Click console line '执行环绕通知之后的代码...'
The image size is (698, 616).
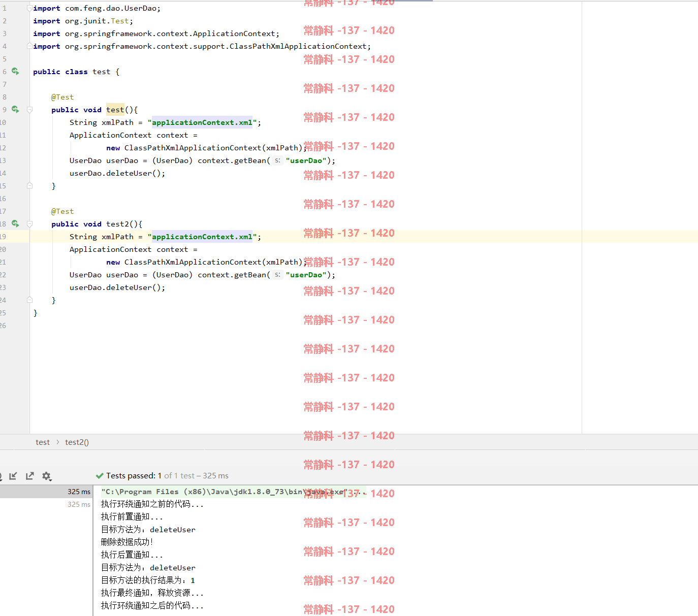(x=152, y=605)
